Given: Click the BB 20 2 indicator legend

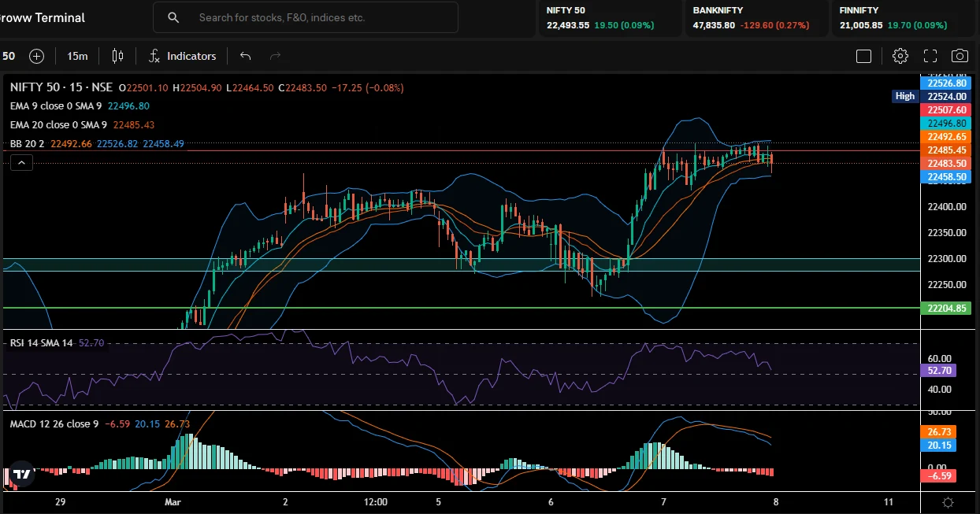Looking at the screenshot, I should (28, 144).
